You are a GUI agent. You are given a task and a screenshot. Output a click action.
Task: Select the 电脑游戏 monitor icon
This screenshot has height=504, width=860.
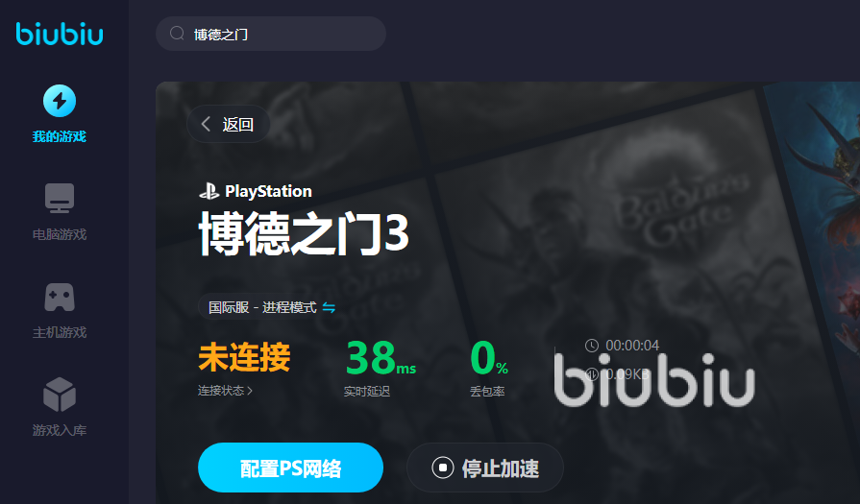pyautogui.click(x=60, y=199)
